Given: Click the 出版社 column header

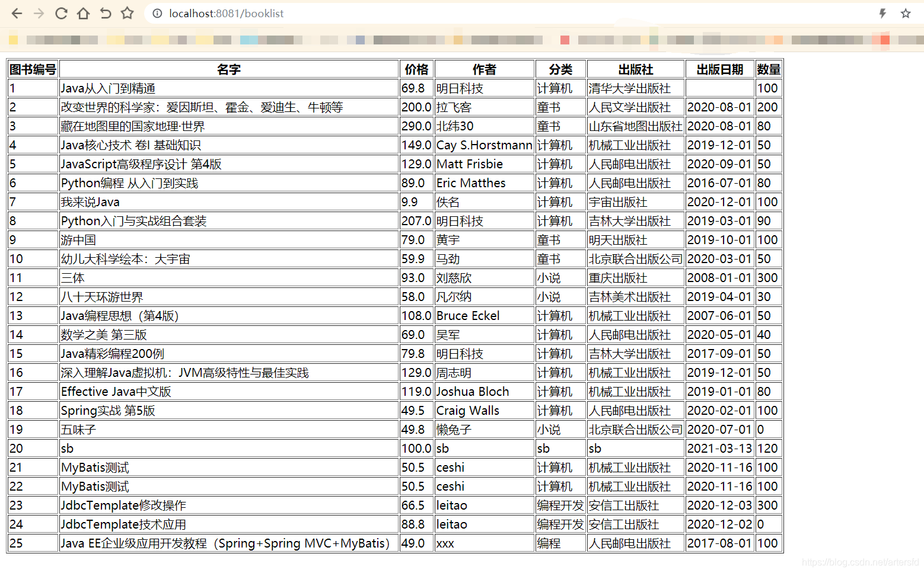Looking at the screenshot, I should tap(636, 69).
